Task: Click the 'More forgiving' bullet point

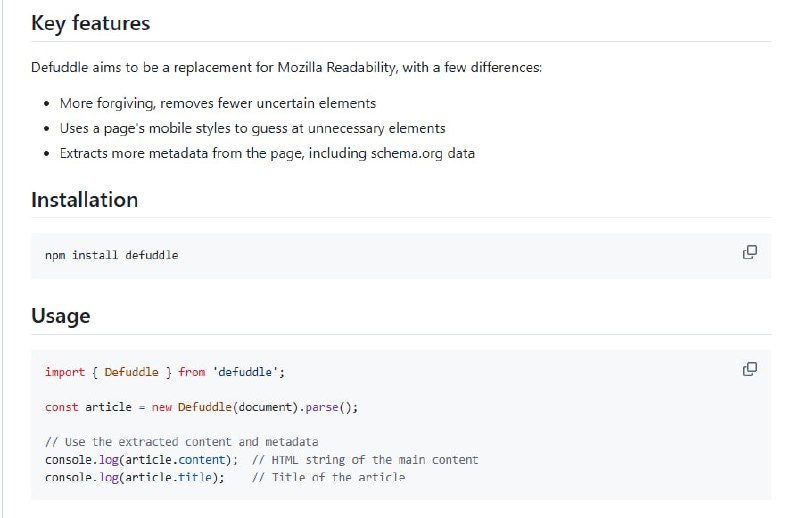Action: click(x=217, y=103)
